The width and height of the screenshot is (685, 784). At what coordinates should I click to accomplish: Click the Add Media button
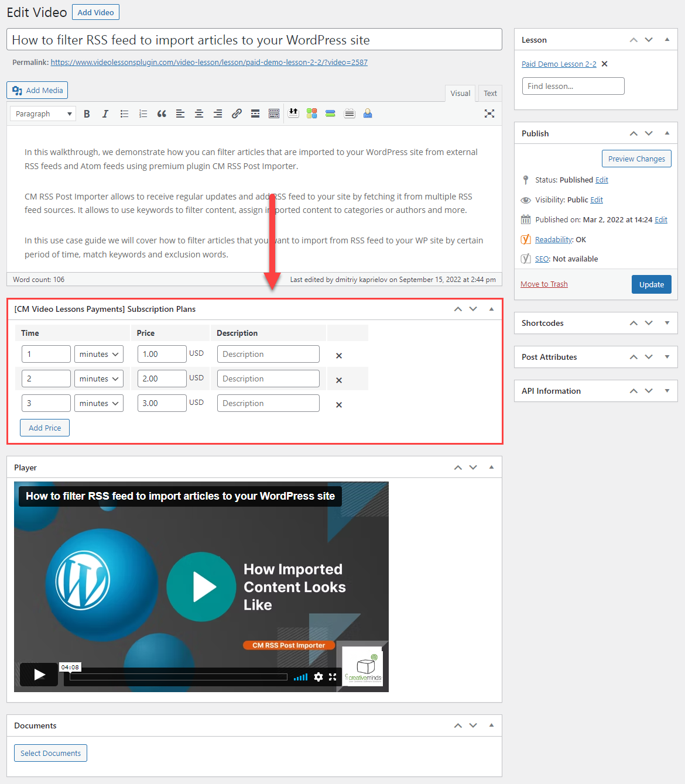pyautogui.click(x=37, y=90)
